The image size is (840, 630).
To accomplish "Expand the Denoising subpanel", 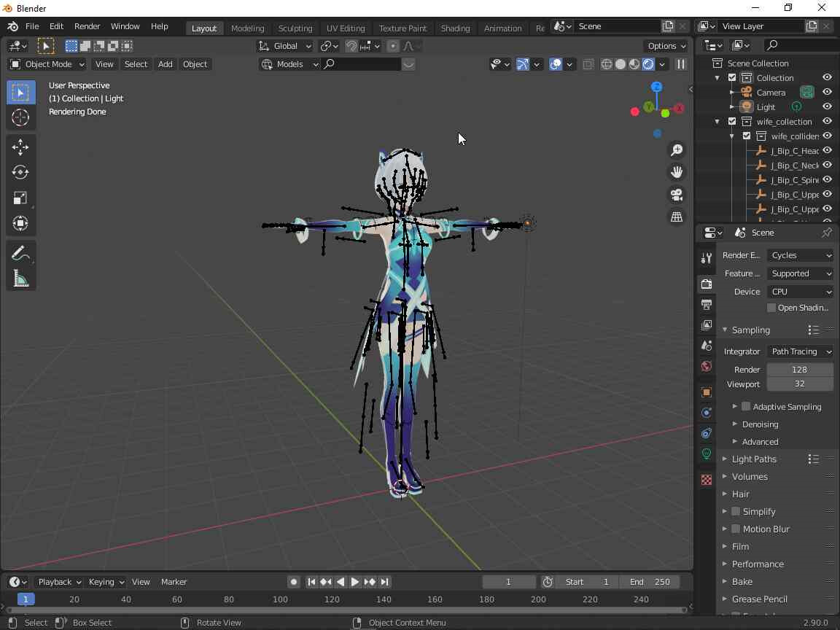I will coord(760,424).
